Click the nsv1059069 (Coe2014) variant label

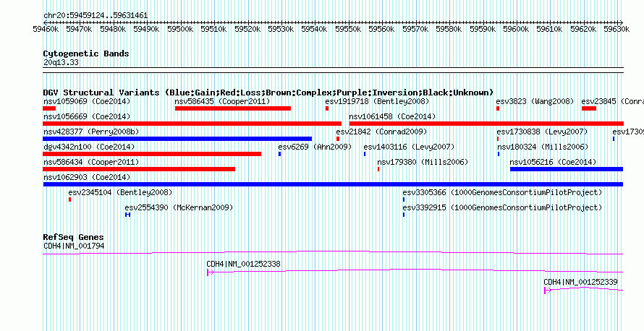coord(87,101)
